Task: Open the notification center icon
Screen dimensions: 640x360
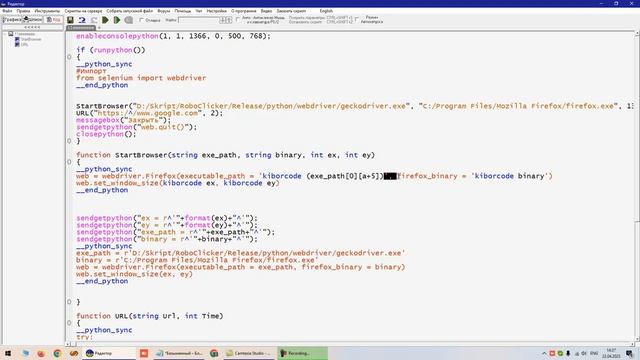Action: pyautogui.click(x=629, y=353)
